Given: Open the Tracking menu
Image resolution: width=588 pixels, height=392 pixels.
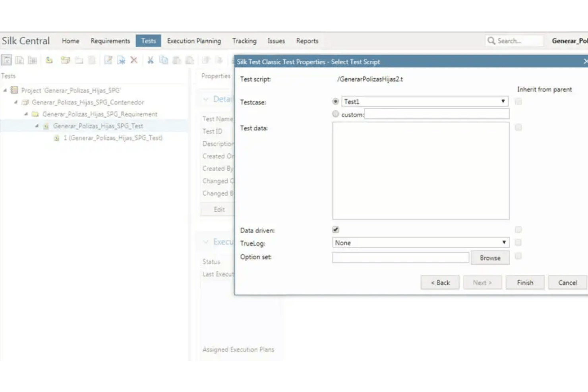Looking at the screenshot, I should click(244, 41).
